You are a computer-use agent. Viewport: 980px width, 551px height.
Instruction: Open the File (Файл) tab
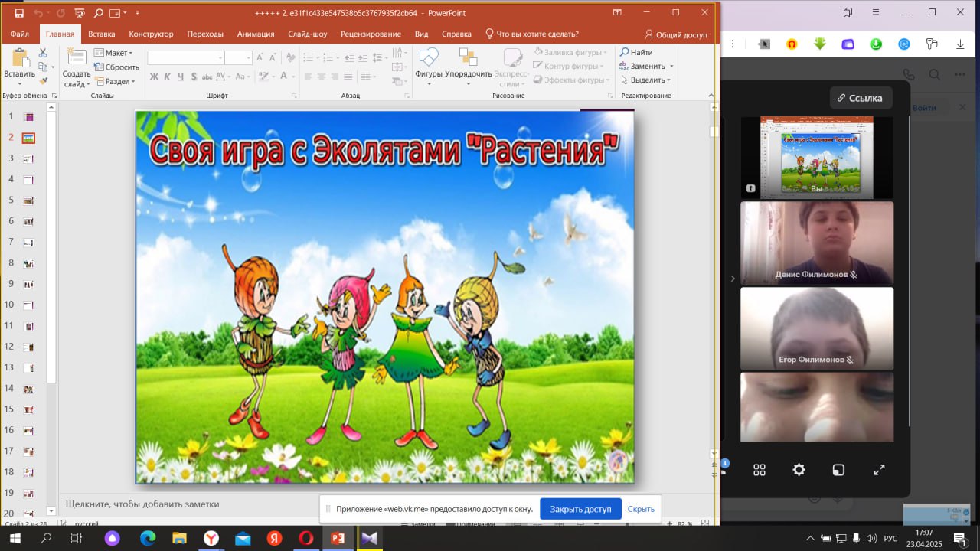coord(20,34)
